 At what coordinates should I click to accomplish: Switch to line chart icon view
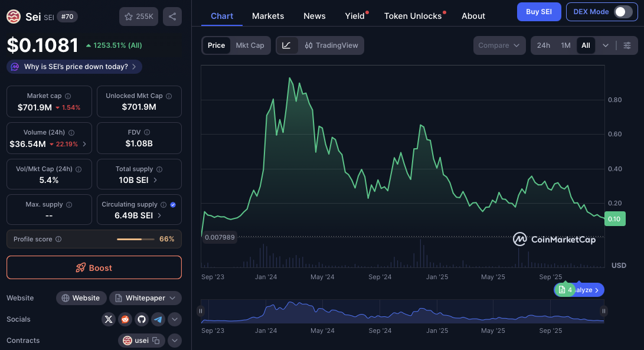tap(286, 45)
